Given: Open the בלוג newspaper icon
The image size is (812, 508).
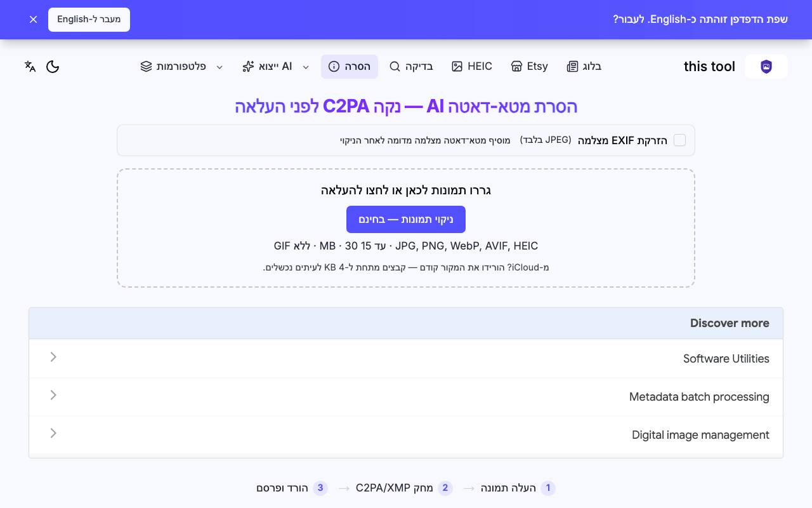Looking at the screenshot, I should click(573, 67).
